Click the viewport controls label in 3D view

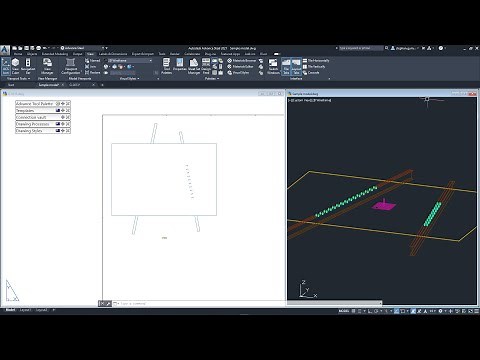(x=310, y=100)
